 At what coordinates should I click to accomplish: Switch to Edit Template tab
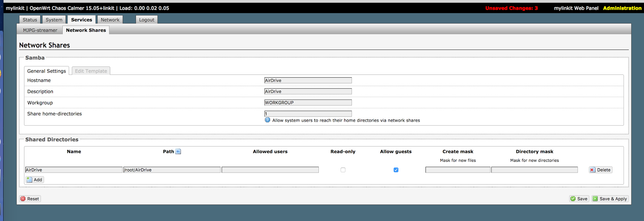(91, 71)
